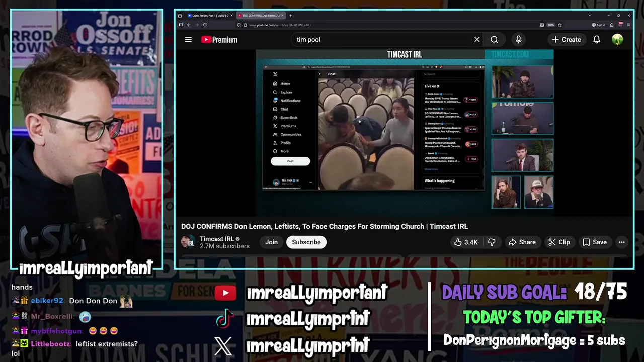Open extension icon with red 150 badge
The image size is (644, 362).
620,24
